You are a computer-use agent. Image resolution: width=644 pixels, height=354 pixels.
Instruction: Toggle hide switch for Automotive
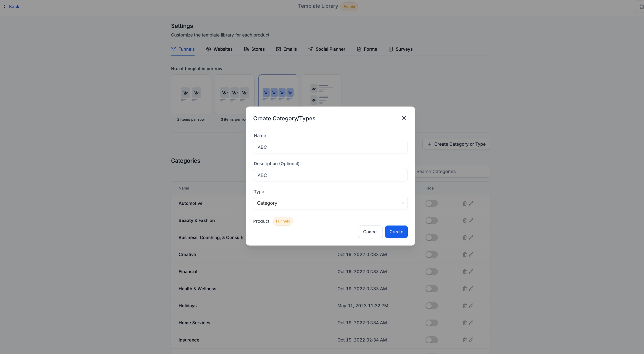[431, 204]
